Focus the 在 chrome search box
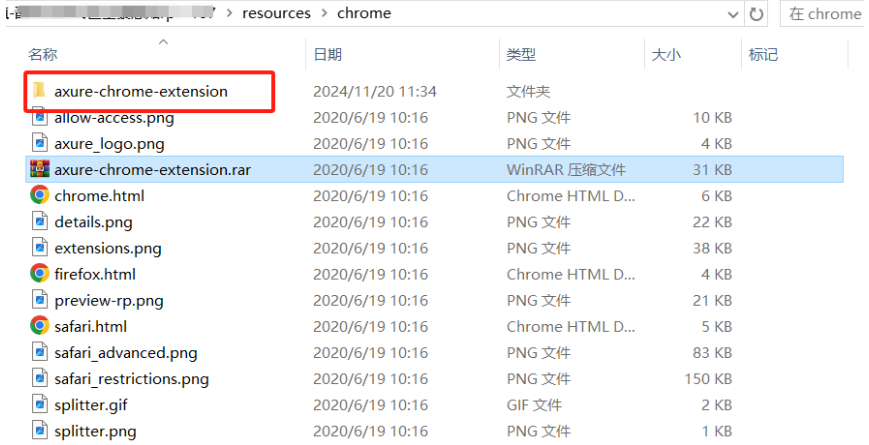The width and height of the screenshot is (869, 445). [x=824, y=14]
